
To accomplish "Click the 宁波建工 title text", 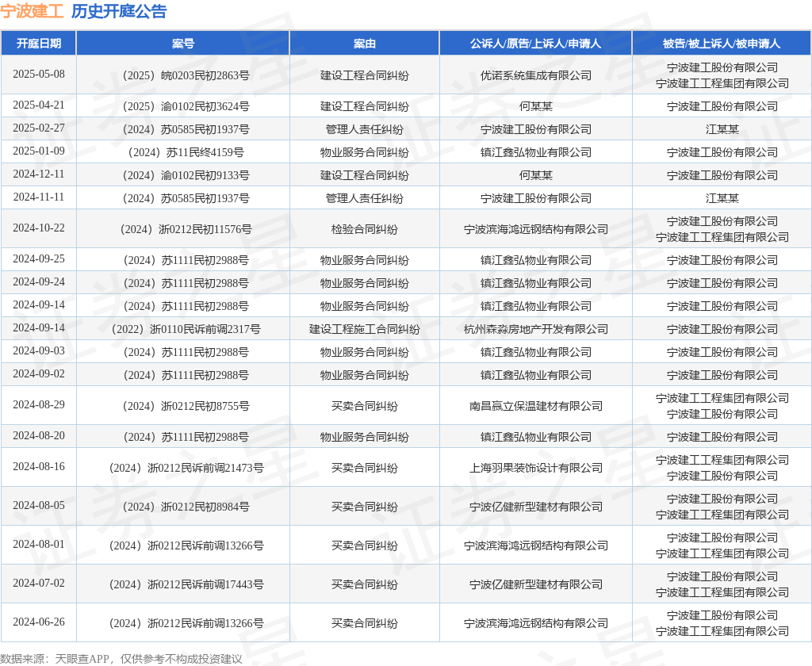I will (32, 11).
